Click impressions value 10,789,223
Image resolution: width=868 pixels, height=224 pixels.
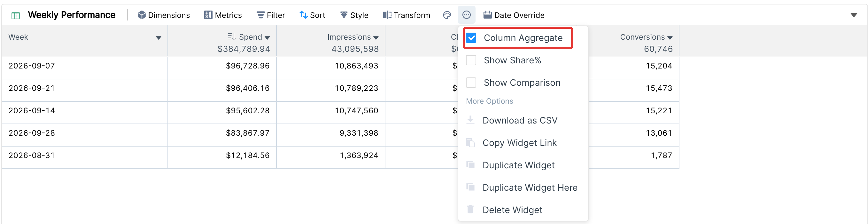(x=357, y=88)
